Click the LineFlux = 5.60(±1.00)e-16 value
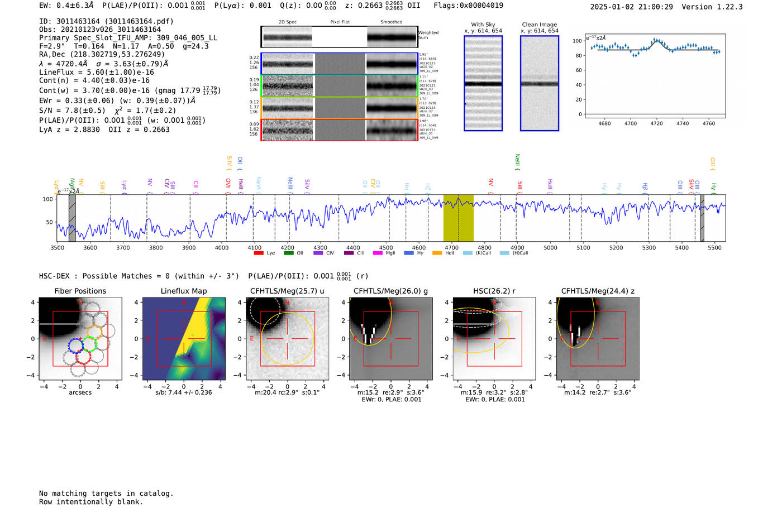782x532 pixels. coord(97,72)
